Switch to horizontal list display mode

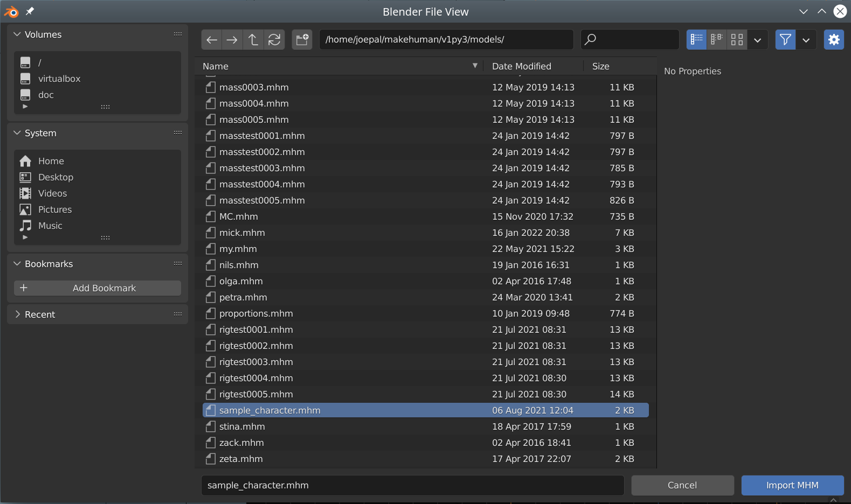(x=717, y=39)
